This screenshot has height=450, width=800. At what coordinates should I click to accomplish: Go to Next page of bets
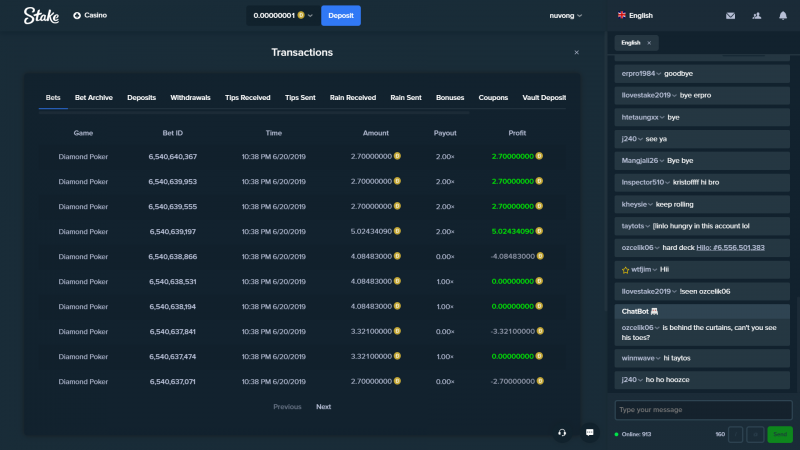click(323, 407)
